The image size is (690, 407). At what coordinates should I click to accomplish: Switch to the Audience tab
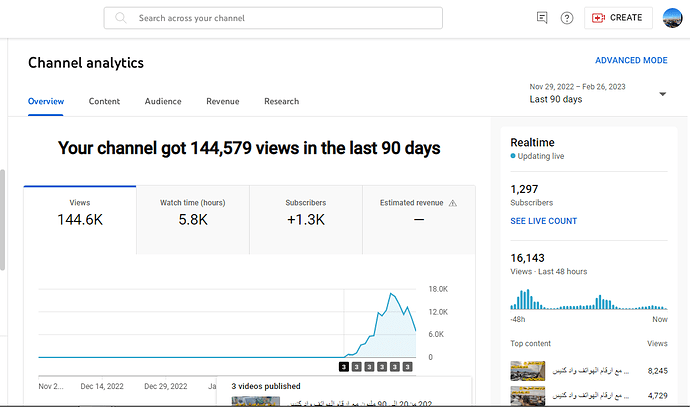[x=163, y=101]
